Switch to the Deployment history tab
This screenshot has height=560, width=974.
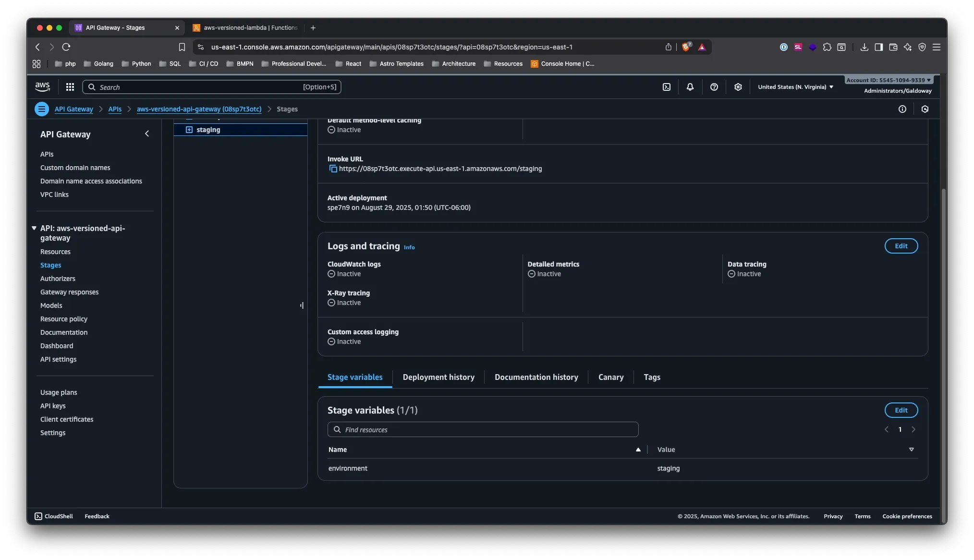coord(438,377)
